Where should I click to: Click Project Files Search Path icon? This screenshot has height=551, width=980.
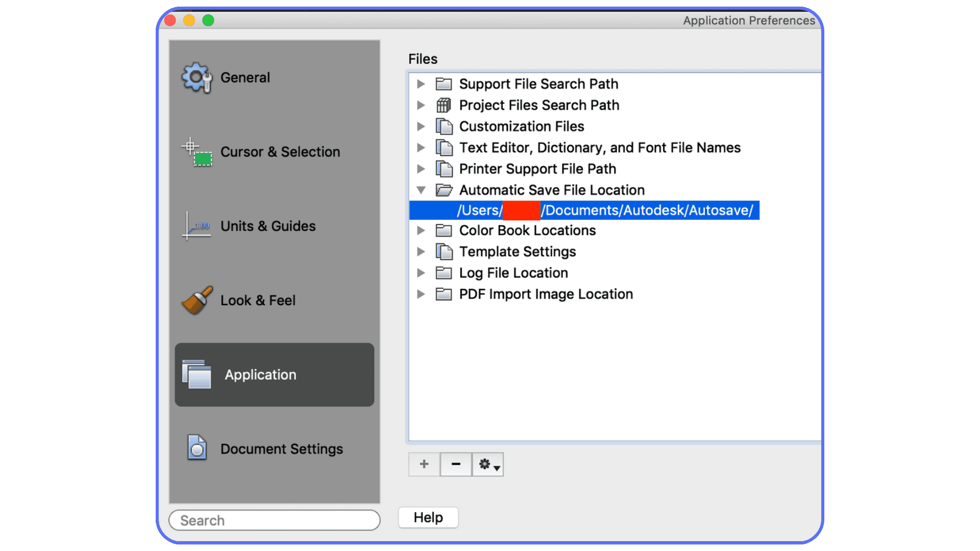(444, 105)
